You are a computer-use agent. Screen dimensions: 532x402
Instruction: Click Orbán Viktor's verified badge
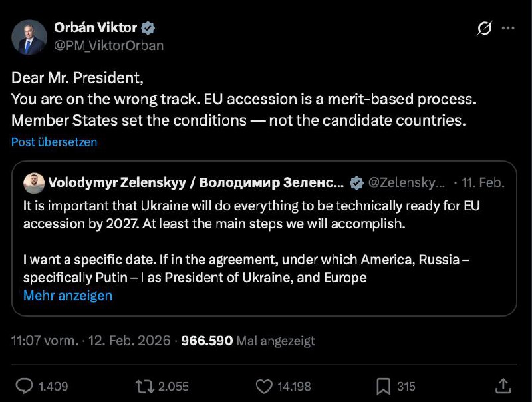[x=148, y=28]
